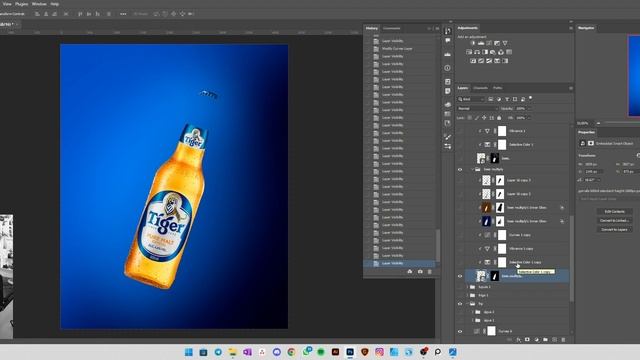Image resolution: width=640 pixels, height=360 pixels.
Task: Create a new layer via footer icon
Action: click(x=554, y=340)
